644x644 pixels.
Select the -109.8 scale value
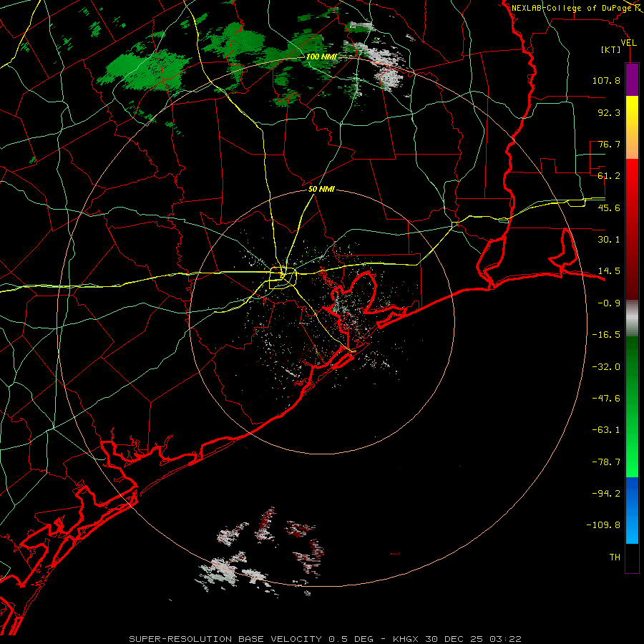pos(604,525)
